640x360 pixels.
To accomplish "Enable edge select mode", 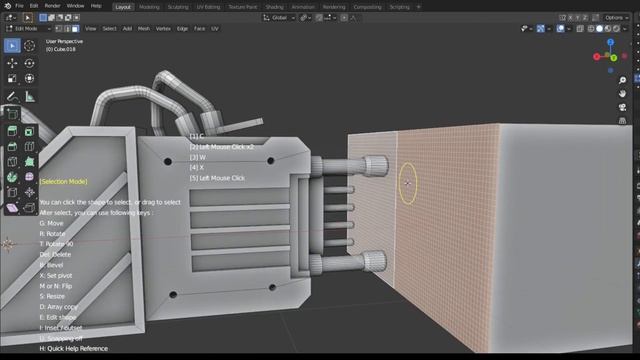I will pos(67,29).
